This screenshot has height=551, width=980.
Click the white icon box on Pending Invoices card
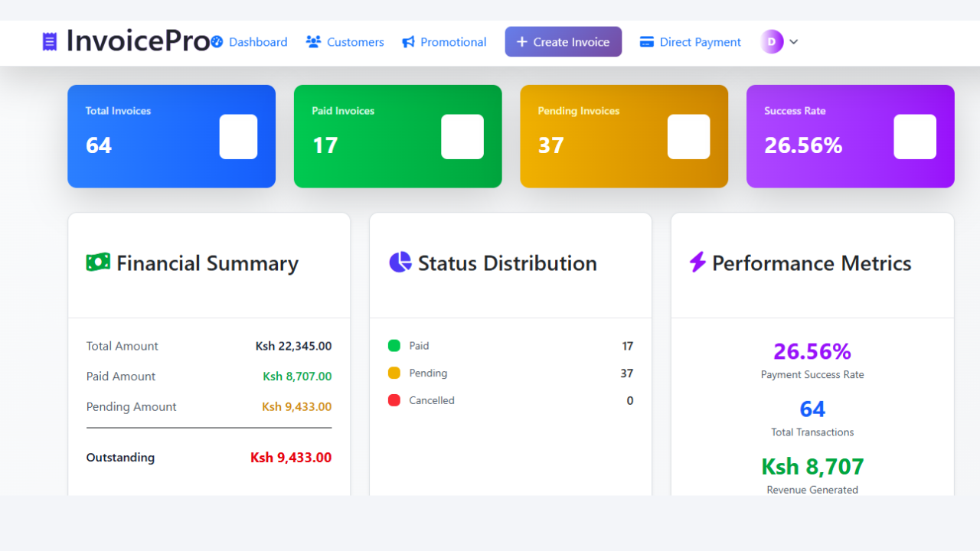689,137
